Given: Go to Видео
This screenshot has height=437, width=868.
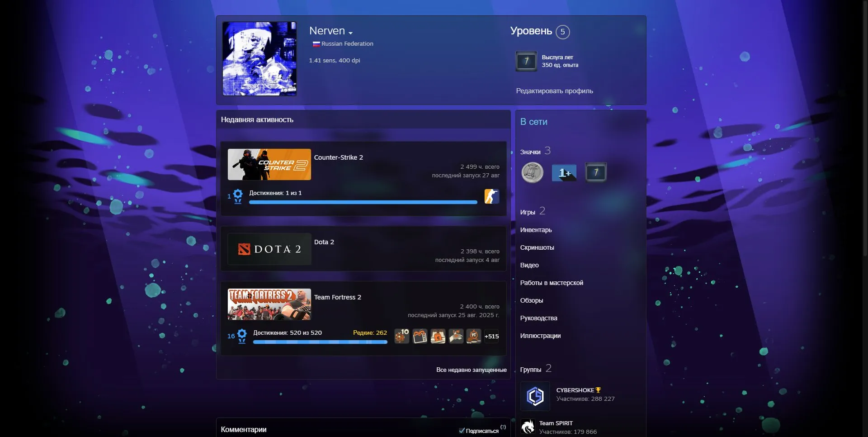Looking at the screenshot, I should point(529,265).
